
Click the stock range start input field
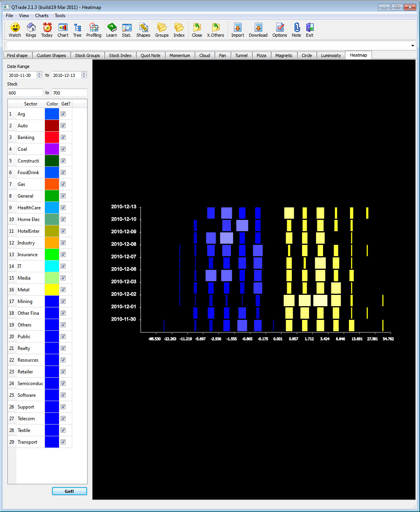tap(25, 93)
